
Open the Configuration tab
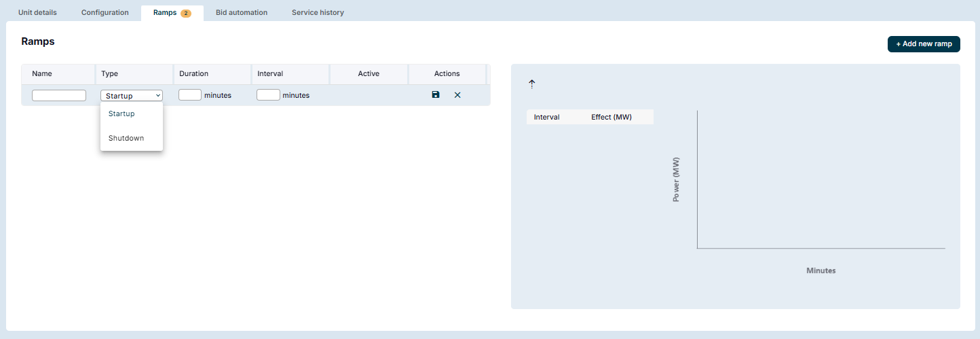[105, 12]
